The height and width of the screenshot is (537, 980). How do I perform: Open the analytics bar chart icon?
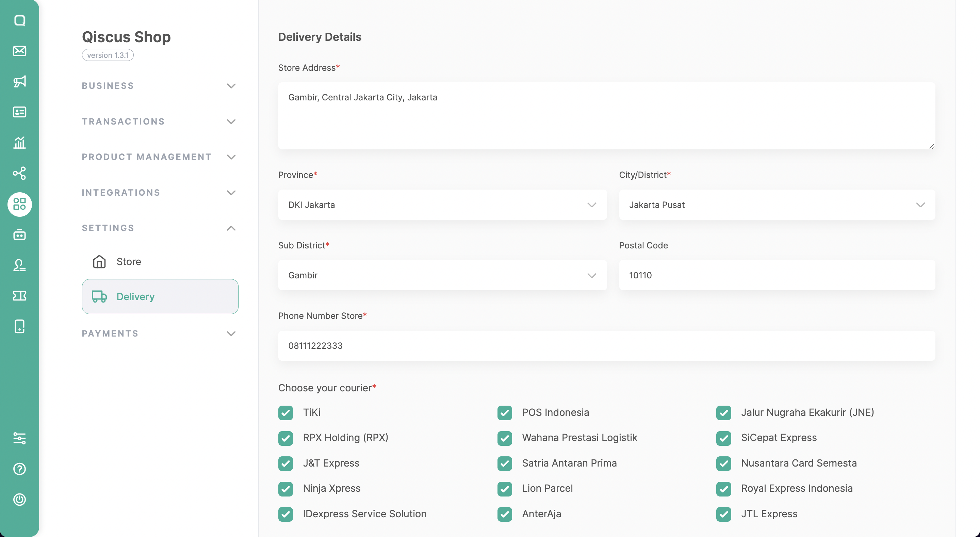tap(19, 143)
